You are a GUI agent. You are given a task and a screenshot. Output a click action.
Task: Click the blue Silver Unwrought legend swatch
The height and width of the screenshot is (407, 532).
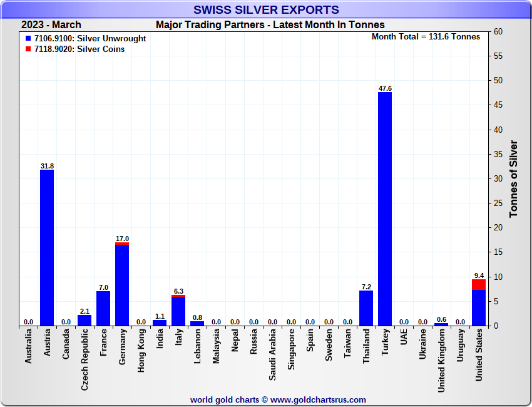pos(28,39)
